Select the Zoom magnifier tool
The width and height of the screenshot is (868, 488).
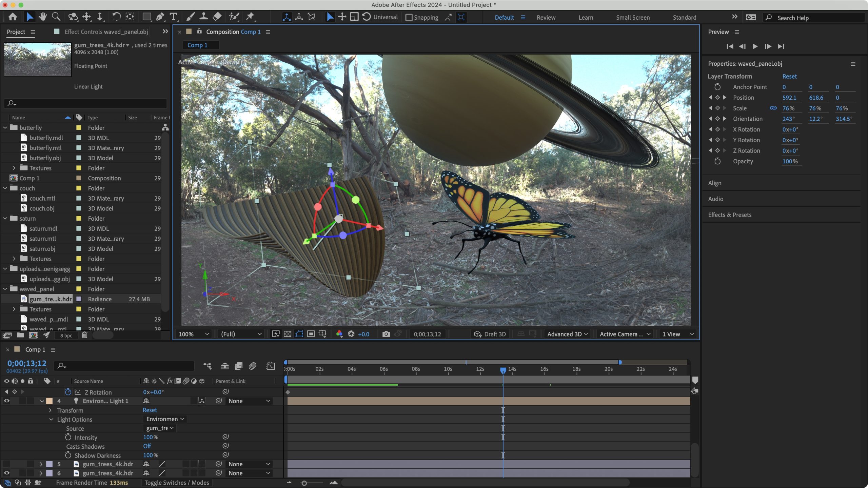tap(56, 17)
